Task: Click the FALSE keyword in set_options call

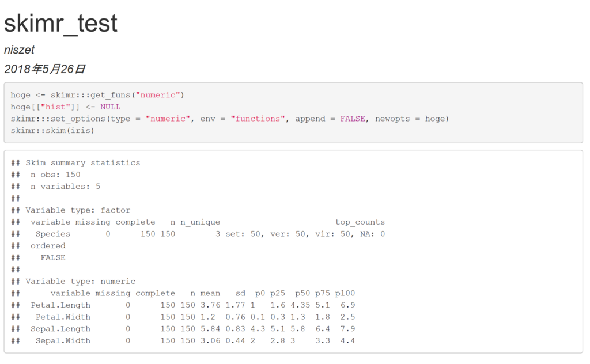Action: (x=353, y=119)
